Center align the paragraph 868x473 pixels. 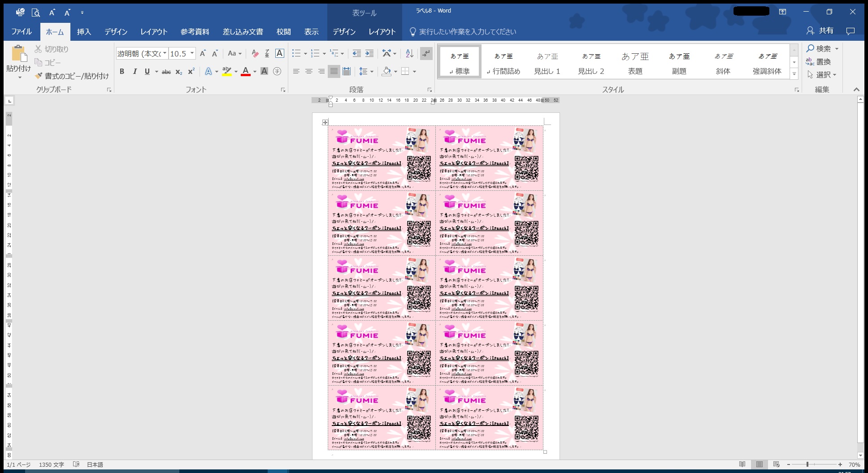[309, 71]
